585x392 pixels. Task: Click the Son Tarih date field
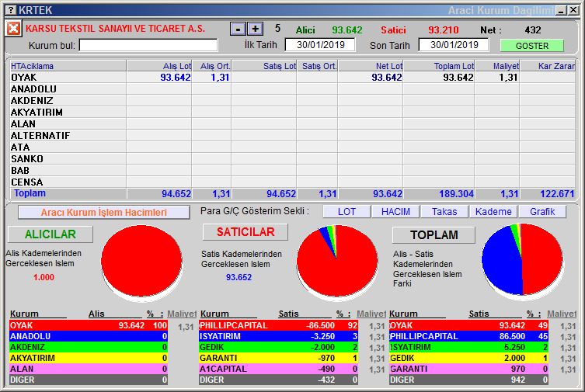tap(454, 45)
